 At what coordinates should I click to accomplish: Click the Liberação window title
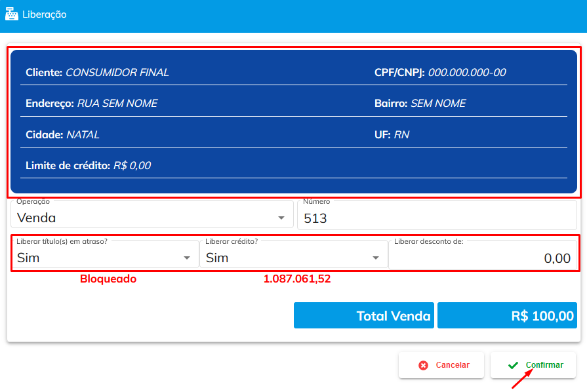point(45,14)
